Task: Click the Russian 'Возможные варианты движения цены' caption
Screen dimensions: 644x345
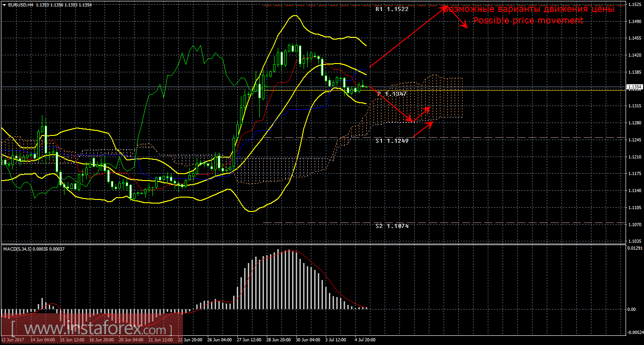Action: [529, 9]
